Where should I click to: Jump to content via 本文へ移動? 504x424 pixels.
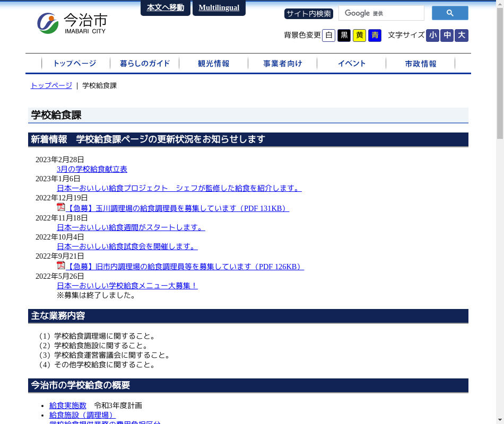[x=165, y=7]
